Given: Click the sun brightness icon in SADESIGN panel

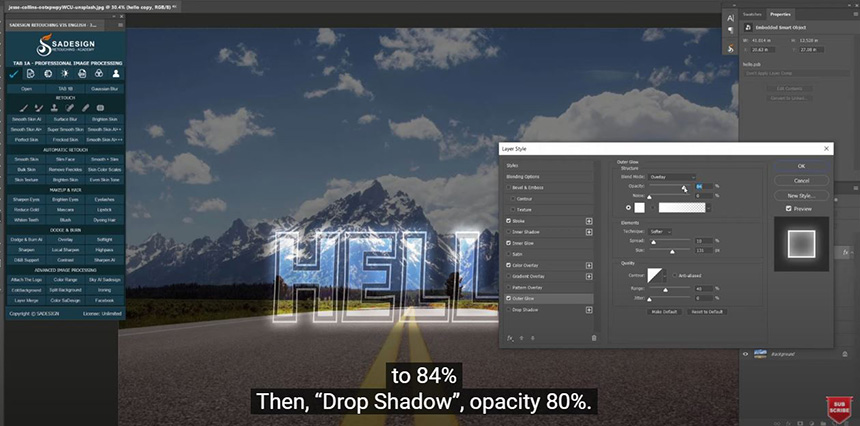Looking at the screenshot, I should [65, 74].
